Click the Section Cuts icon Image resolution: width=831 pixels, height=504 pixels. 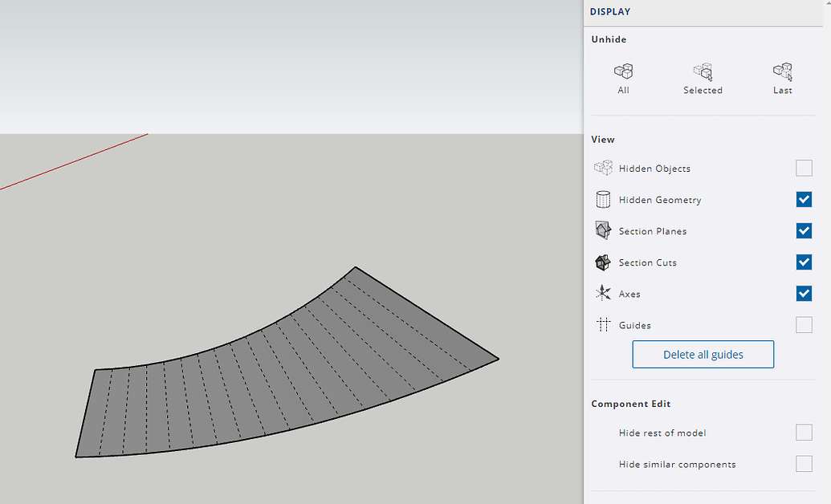pyautogui.click(x=603, y=262)
